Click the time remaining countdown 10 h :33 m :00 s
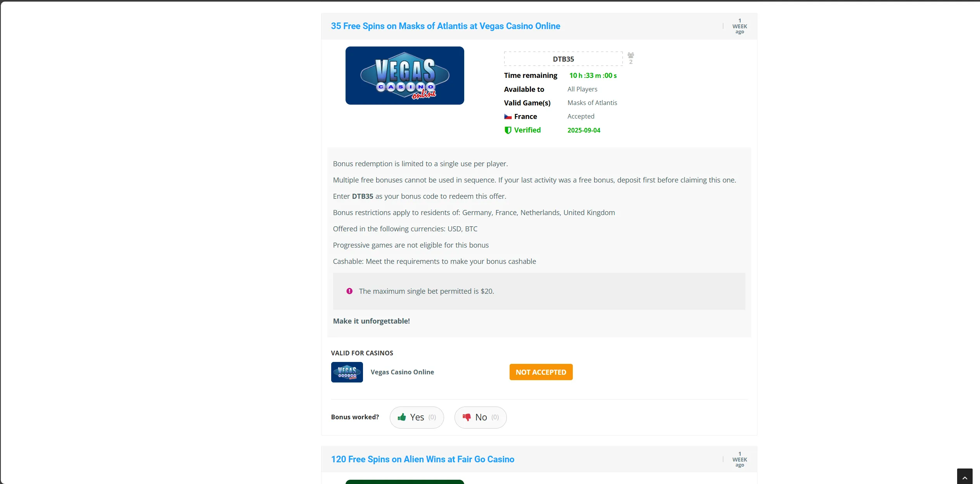Screen dimensions: 980x484 (593, 76)
